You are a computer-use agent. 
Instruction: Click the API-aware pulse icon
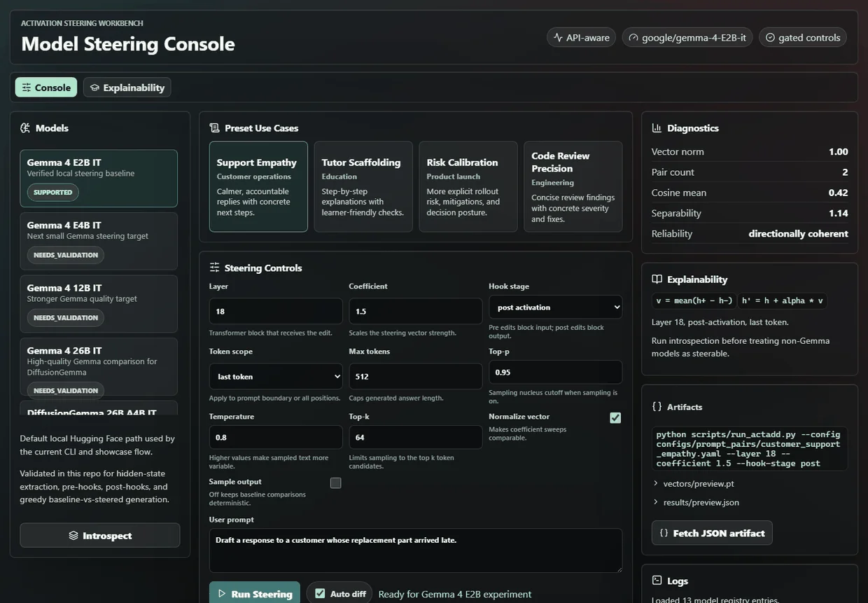click(x=558, y=38)
